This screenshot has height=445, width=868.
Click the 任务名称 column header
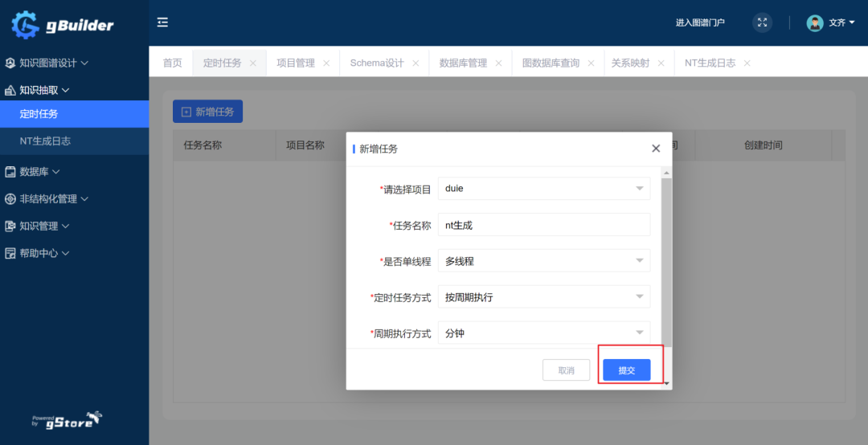[x=203, y=145]
